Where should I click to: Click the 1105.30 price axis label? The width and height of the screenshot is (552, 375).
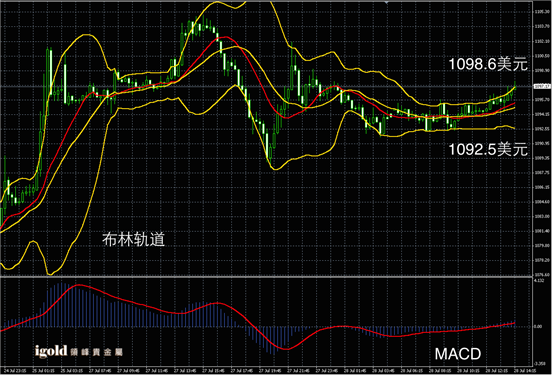(542, 12)
